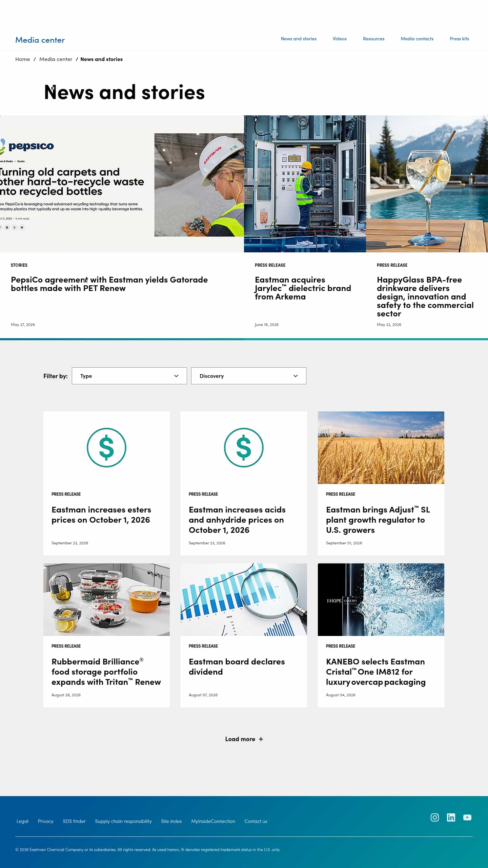
Task: Open Eastman's YouTube channel from the footer
Action: tap(467, 817)
